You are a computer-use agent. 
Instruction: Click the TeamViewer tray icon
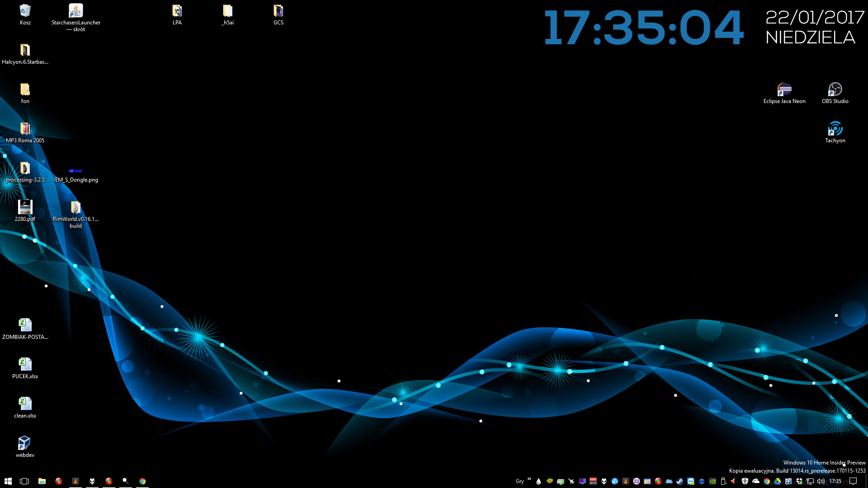point(691,481)
